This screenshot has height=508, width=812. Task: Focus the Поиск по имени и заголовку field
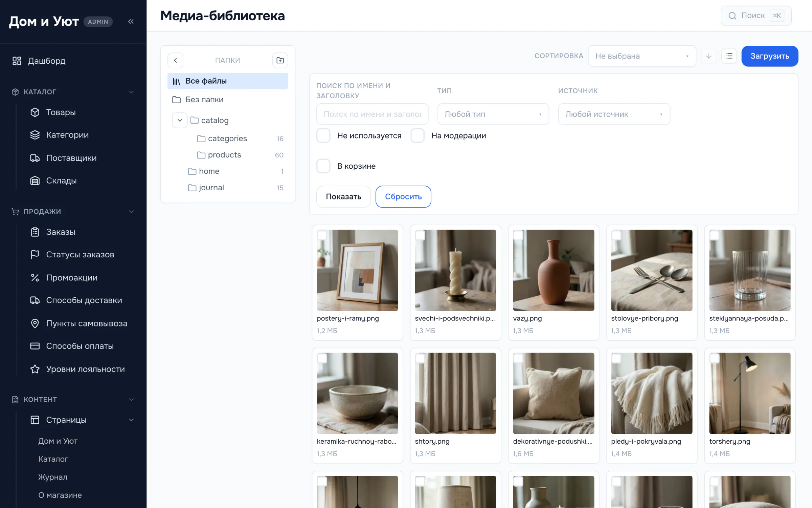pyautogui.click(x=372, y=114)
